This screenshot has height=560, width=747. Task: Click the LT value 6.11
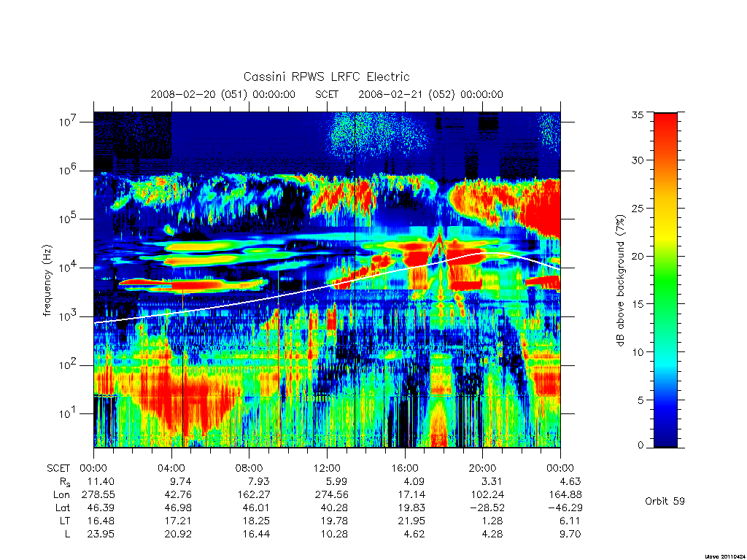click(570, 521)
